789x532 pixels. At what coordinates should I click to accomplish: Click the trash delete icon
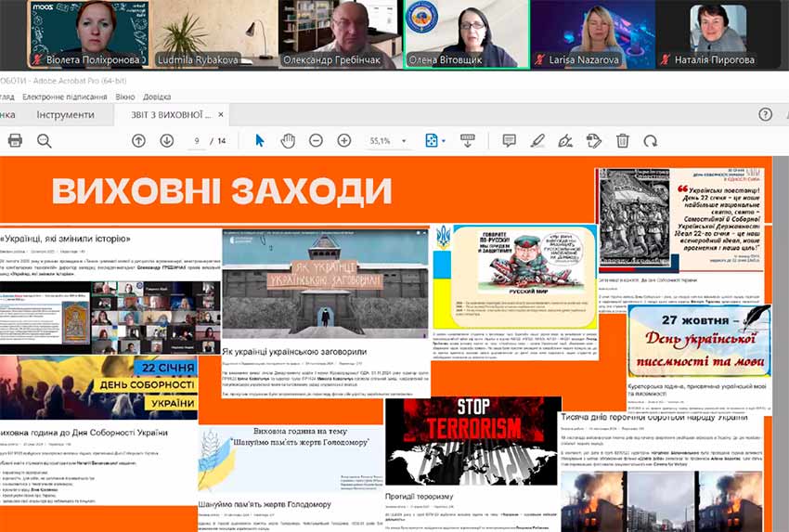(x=623, y=140)
